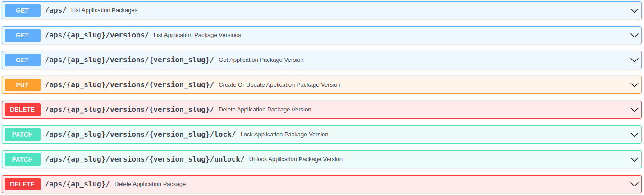Click the GET badge for /aps/

pyautogui.click(x=23, y=10)
